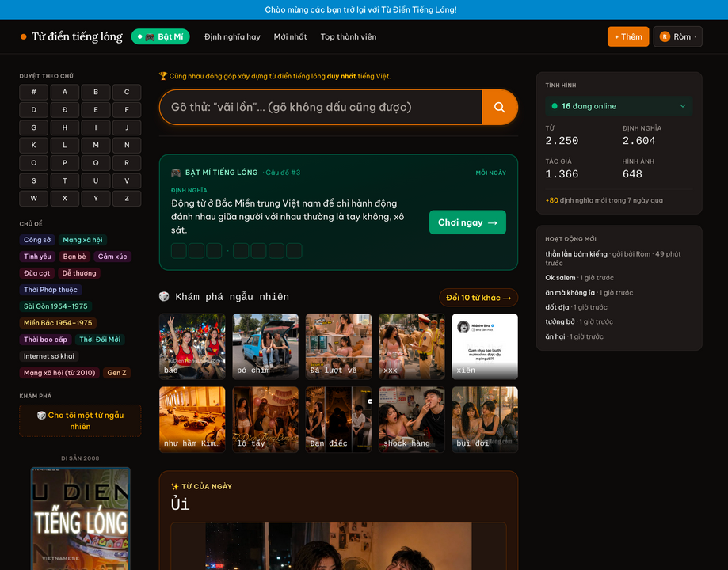Image resolution: width=728 pixels, height=570 pixels.
Task: Open dốt địa activity entry
Action: [557, 307]
